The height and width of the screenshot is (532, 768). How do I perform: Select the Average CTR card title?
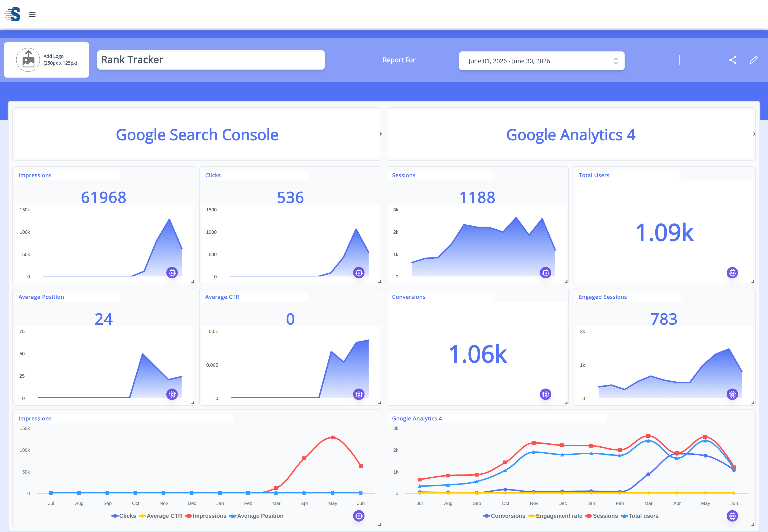coord(222,297)
